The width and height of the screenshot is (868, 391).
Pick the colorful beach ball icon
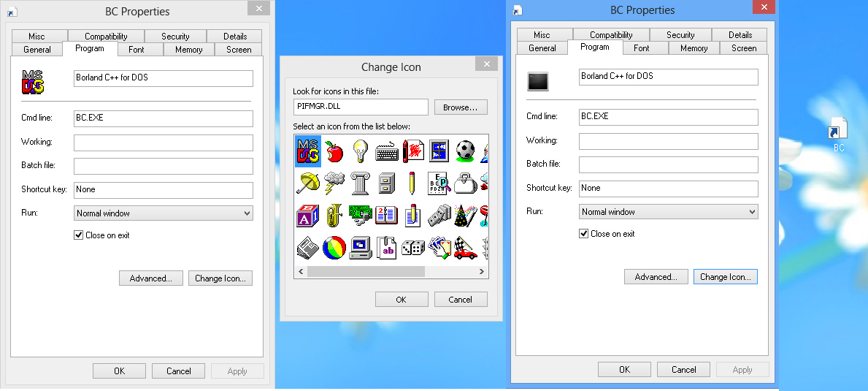[x=334, y=248]
